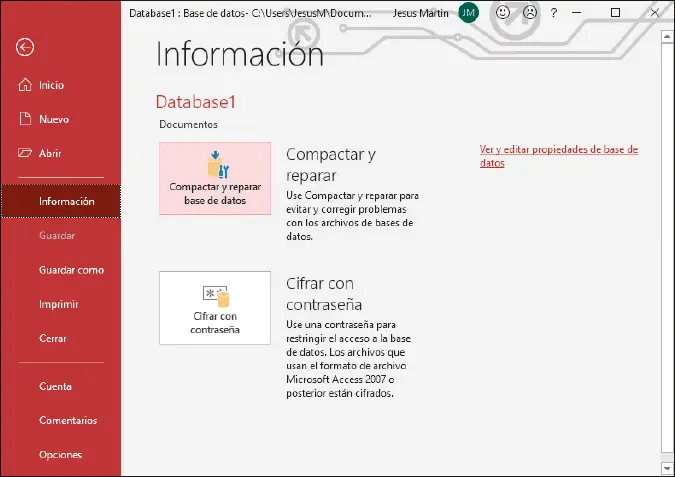Click the Documentos location text
This screenshot has height=477, width=675.
point(188,124)
